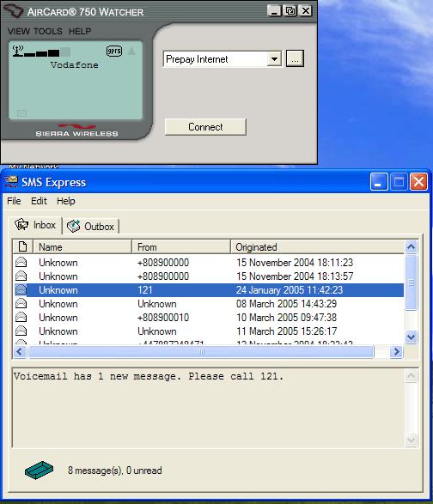The height and width of the screenshot is (504, 433).
Task: Click the document icon column header
Action: click(x=23, y=247)
